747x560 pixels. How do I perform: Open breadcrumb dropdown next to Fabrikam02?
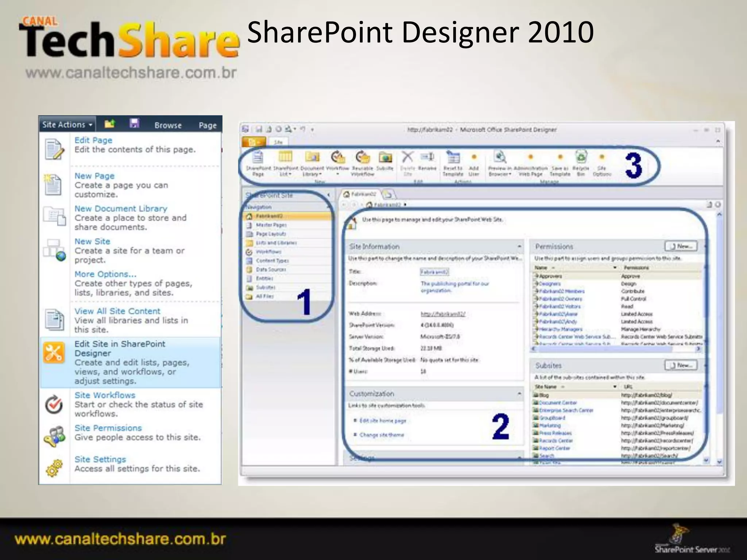pos(405,205)
